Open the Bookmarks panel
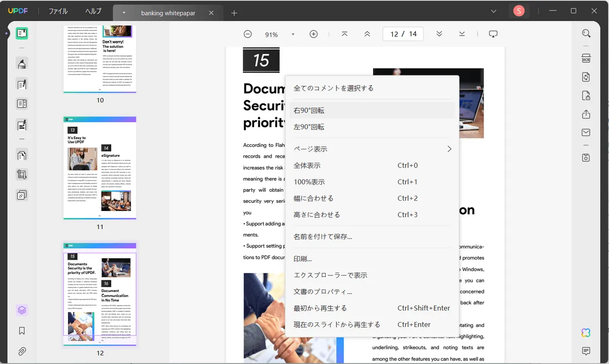This screenshot has width=609, height=364. [x=22, y=331]
